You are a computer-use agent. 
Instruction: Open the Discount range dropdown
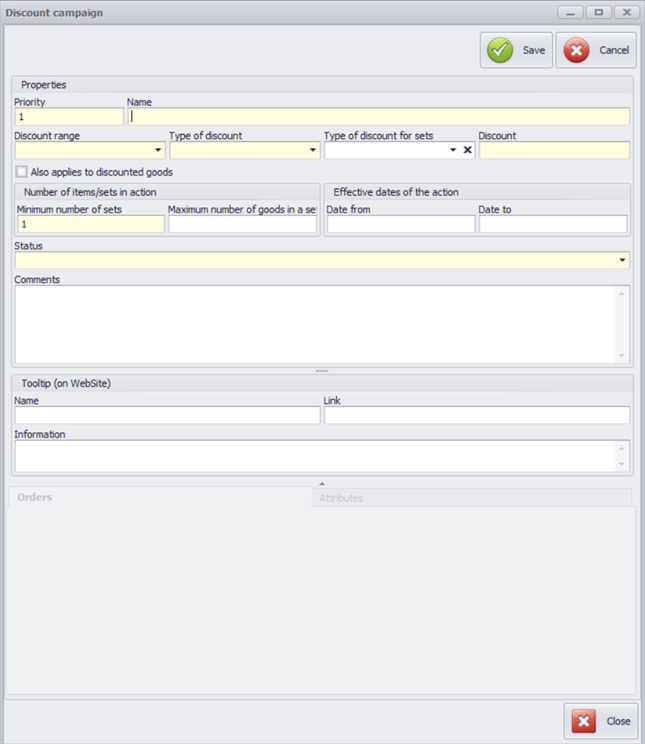pos(158,150)
